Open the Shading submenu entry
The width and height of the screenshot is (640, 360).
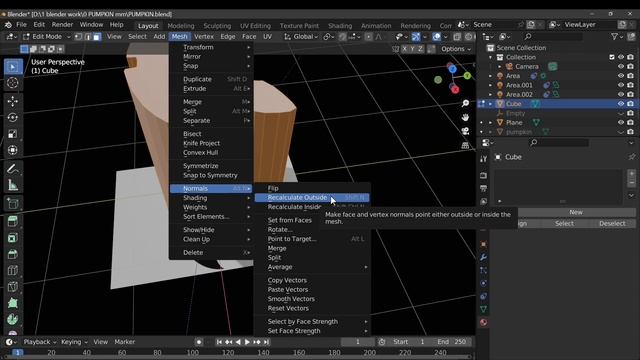(211, 198)
